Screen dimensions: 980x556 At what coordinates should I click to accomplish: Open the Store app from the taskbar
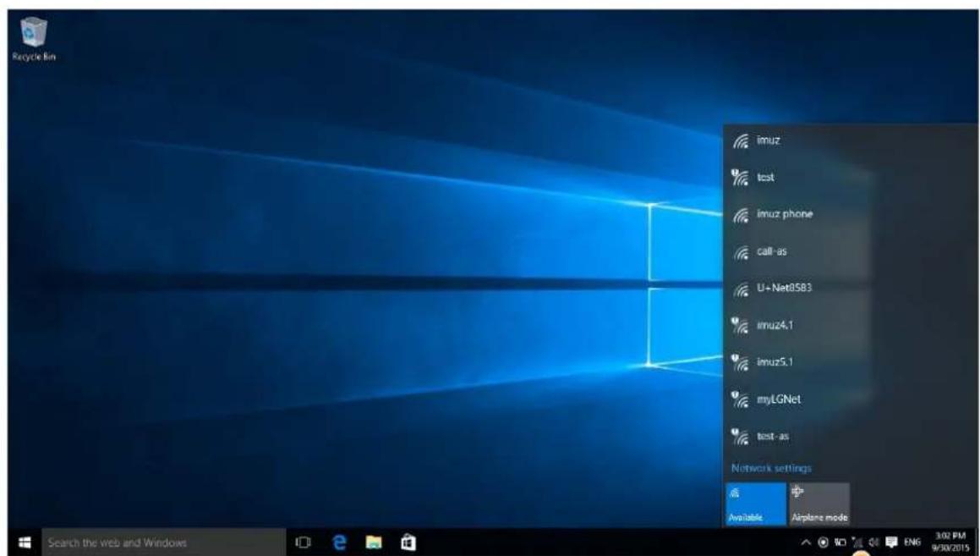[408, 542]
